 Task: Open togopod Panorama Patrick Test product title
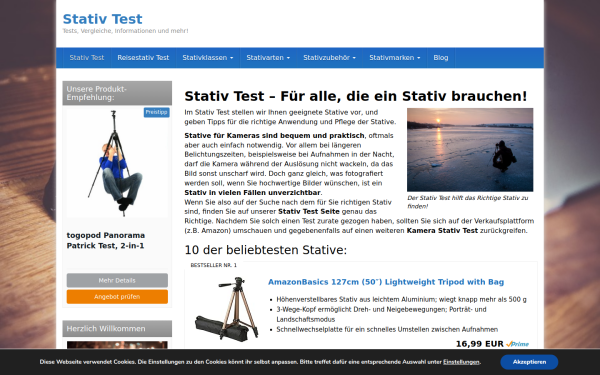click(106, 240)
